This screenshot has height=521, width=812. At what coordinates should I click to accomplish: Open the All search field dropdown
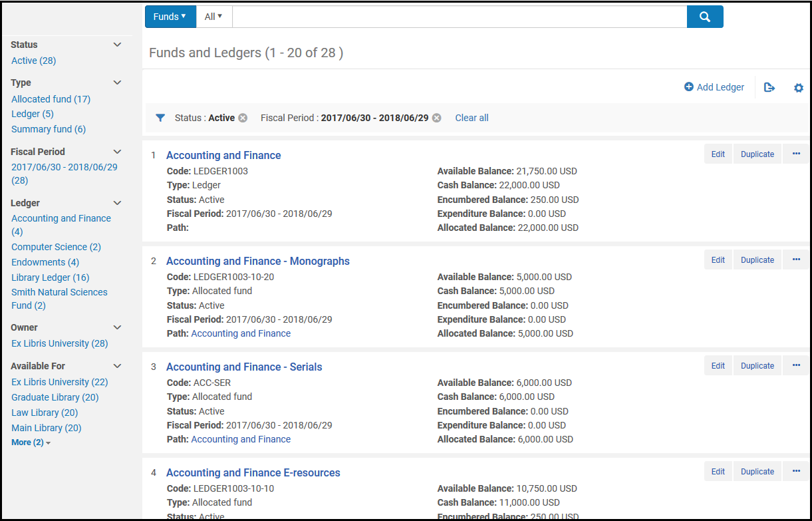(213, 17)
